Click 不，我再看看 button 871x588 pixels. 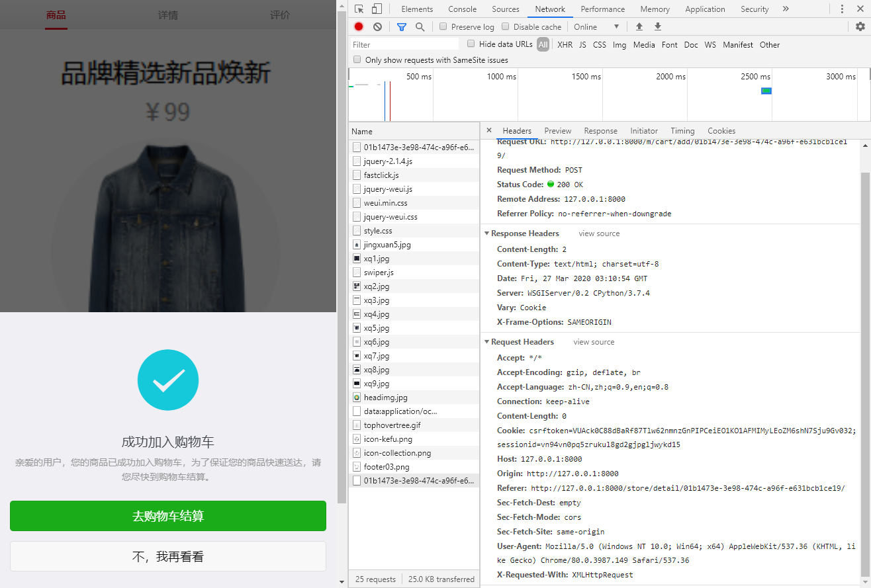(168, 557)
